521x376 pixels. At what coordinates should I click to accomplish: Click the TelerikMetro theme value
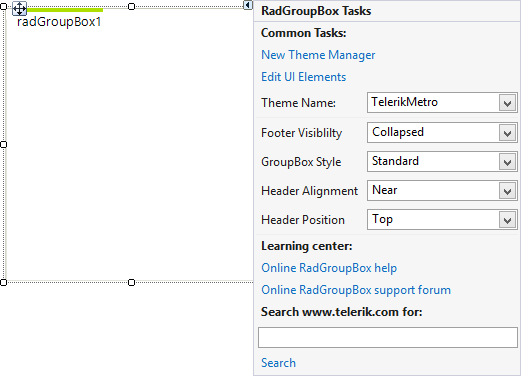click(x=404, y=102)
